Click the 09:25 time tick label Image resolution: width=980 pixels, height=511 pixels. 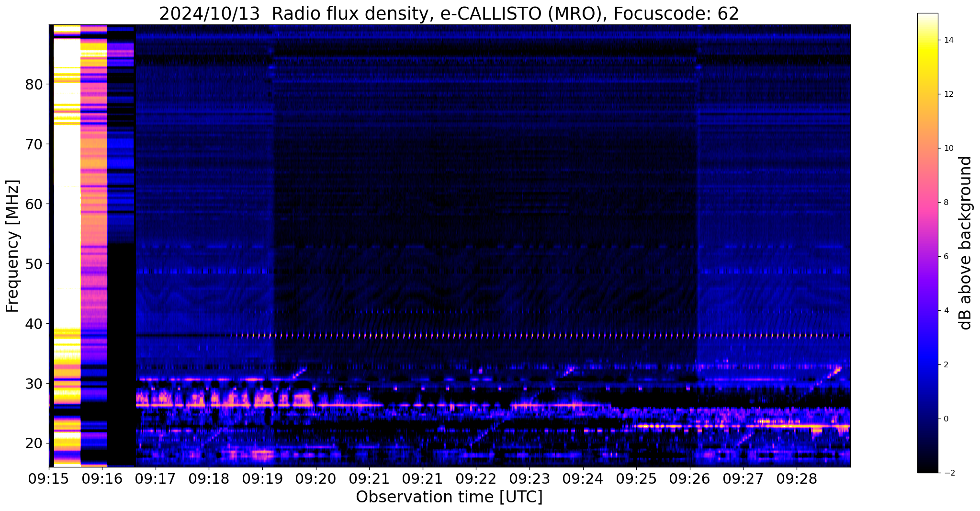pos(636,479)
